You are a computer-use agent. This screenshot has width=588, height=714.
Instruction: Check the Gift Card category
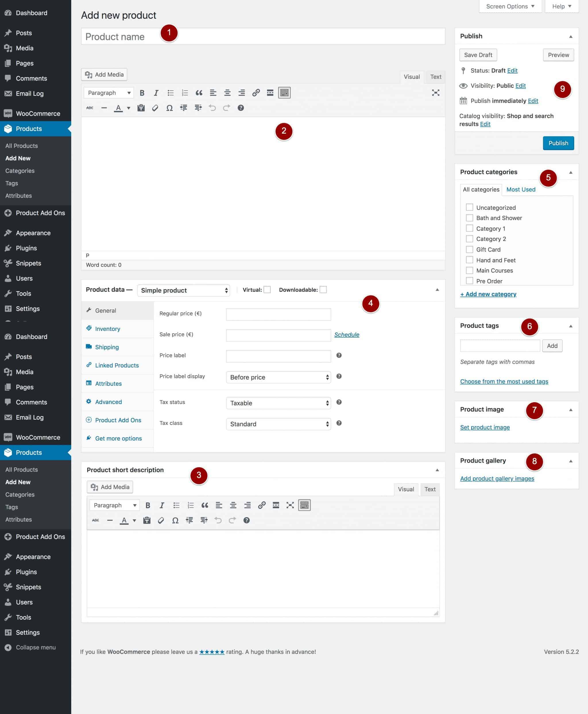469,249
